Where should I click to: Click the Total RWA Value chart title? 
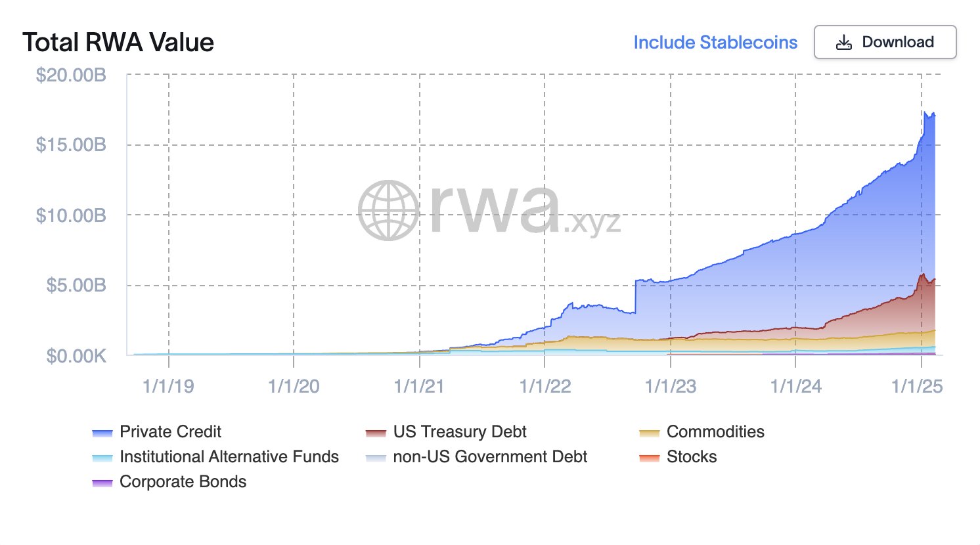point(118,43)
